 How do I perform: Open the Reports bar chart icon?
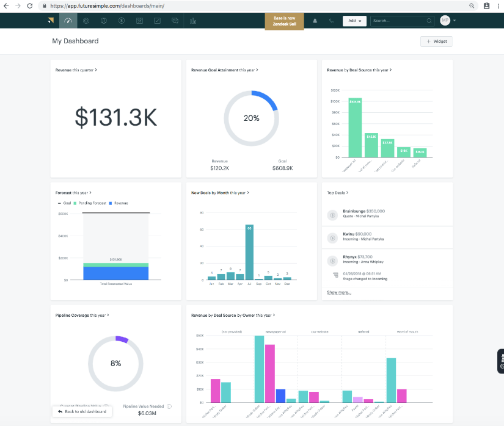pos(193,20)
